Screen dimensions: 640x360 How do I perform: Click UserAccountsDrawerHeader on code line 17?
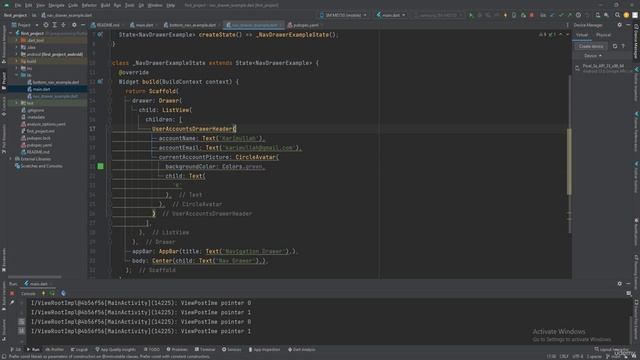pos(192,129)
